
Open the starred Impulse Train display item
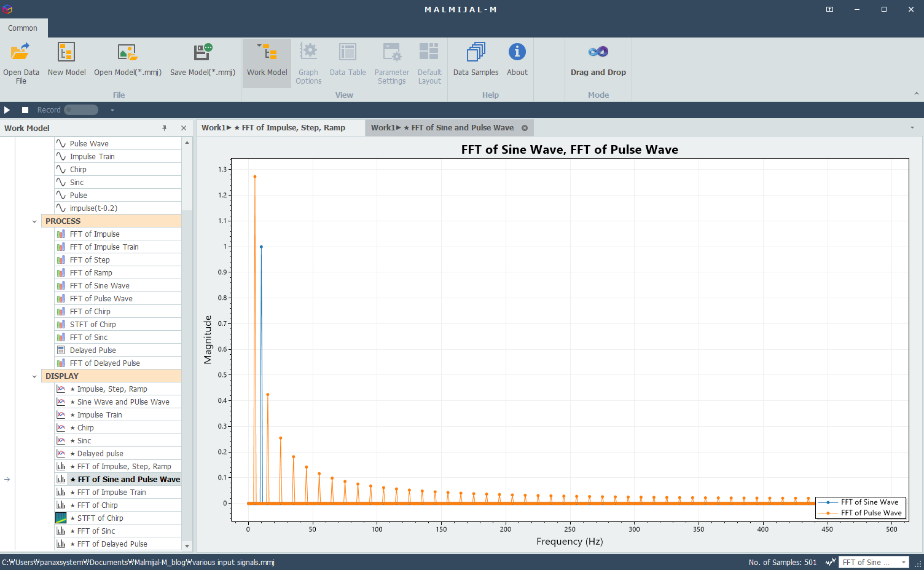click(x=118, y=414)
